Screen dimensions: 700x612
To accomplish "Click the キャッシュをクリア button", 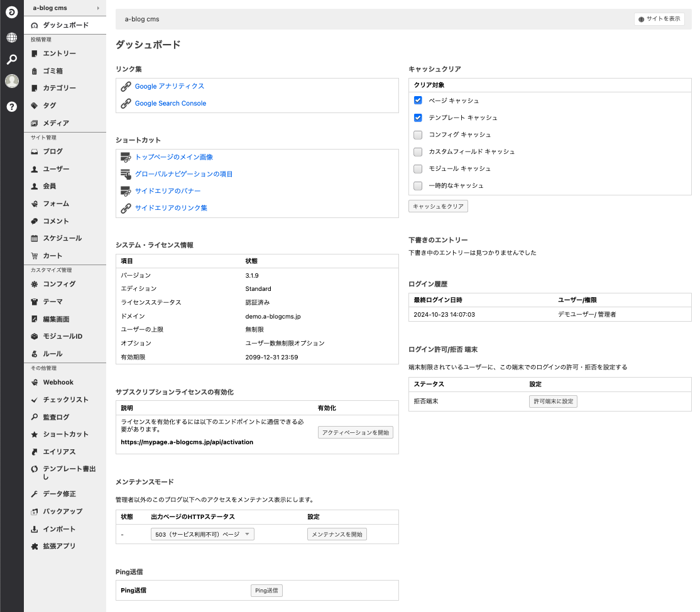I will point(438,206).
